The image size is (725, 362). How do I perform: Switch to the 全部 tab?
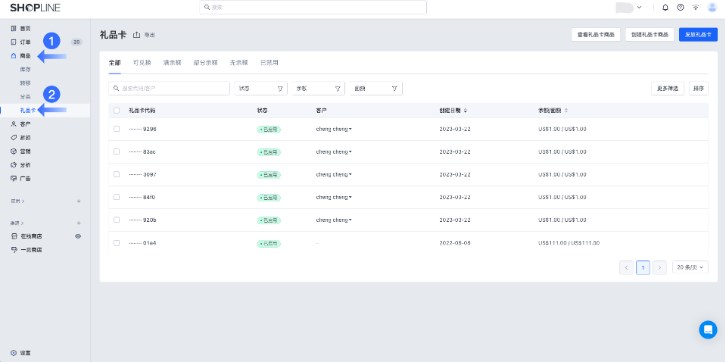coord(115,63)
